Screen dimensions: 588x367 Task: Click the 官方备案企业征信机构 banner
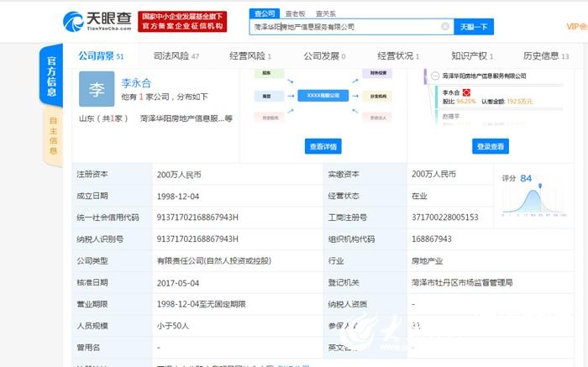(187, 27)
